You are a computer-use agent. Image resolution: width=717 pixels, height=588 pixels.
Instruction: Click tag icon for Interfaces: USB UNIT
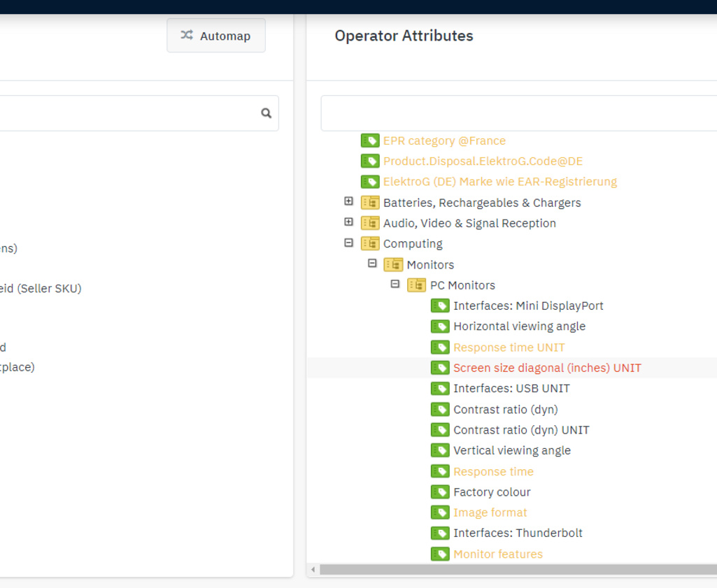pos(440,388)
